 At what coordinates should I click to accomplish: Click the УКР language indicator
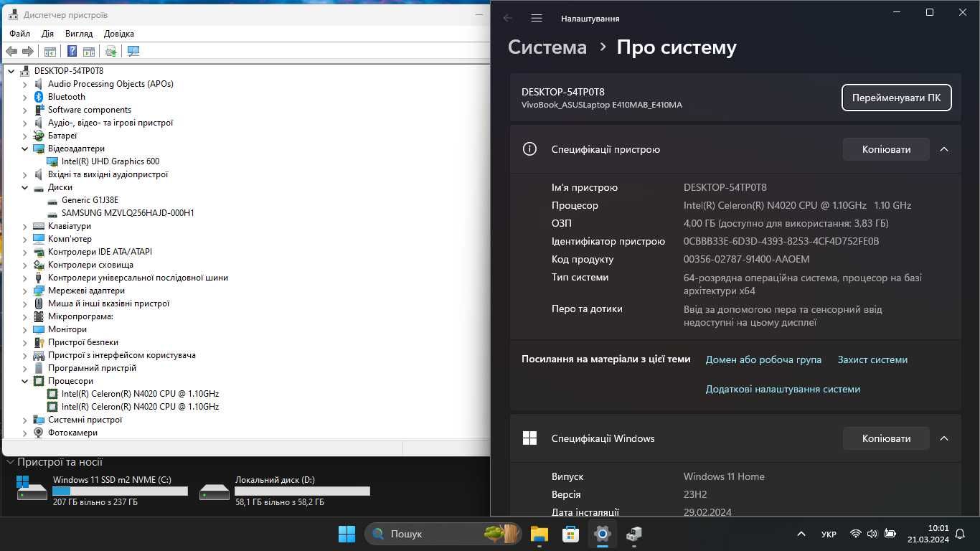pyautogui.click(x=828, y=534)
